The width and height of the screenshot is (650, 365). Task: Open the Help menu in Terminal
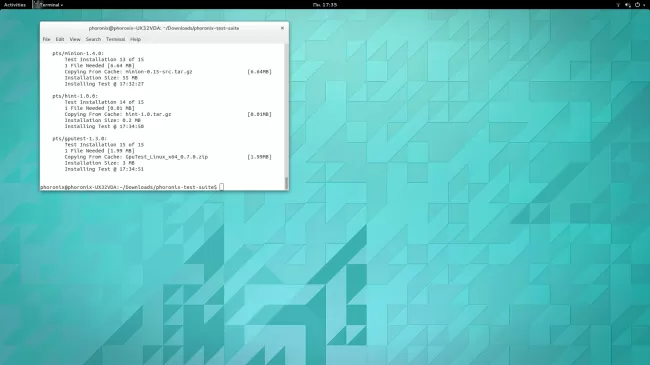tap(136, 39)
